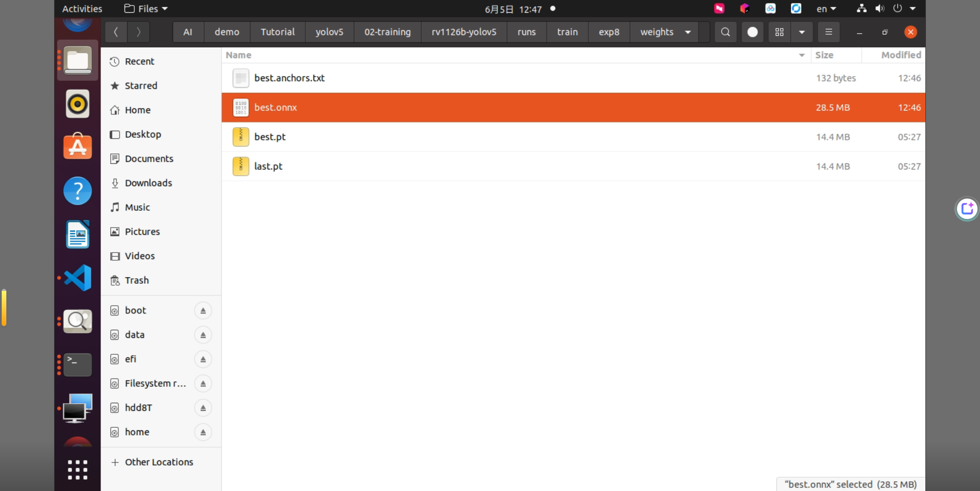Viewport: 980px width, 491px height.
Task: Open Other Locations in the sidebar
Action: click(159, 462)
